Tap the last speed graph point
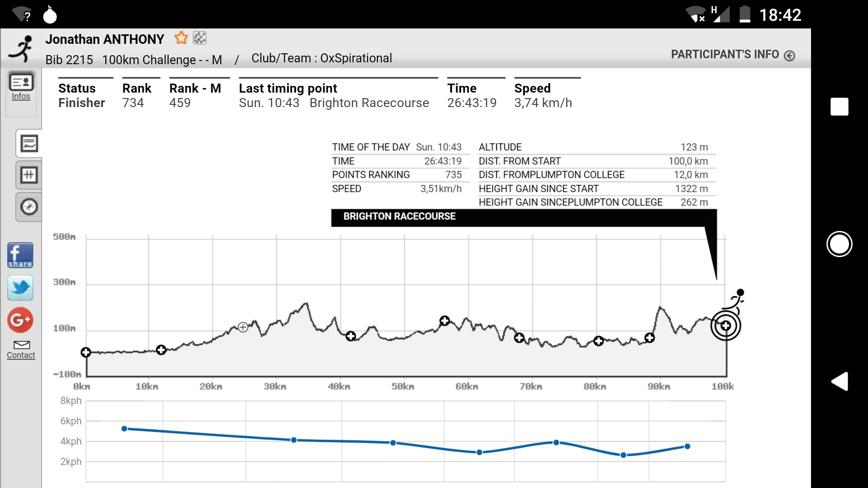This screenshot has height=488, width=868. pyautogui.click(x=687, y=446)
